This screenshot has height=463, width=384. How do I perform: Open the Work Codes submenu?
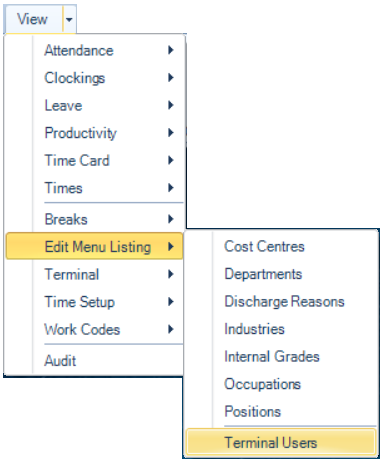pyautogui.click(x=94, y=329)
